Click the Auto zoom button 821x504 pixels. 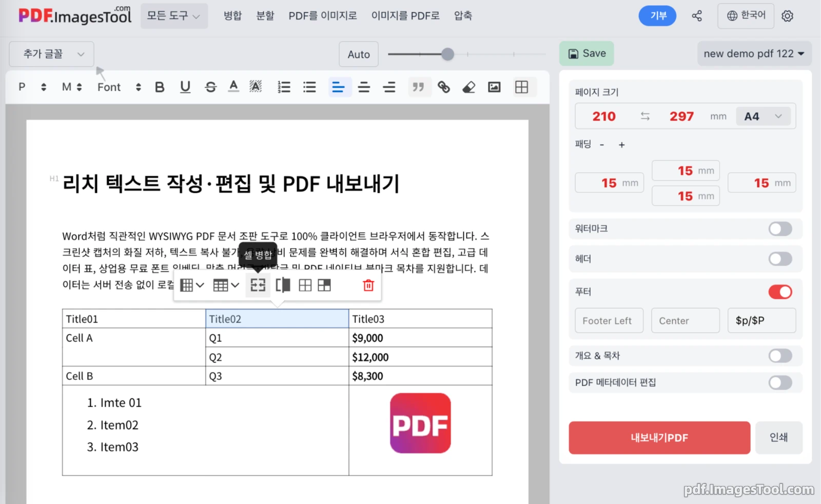[359, 54]
